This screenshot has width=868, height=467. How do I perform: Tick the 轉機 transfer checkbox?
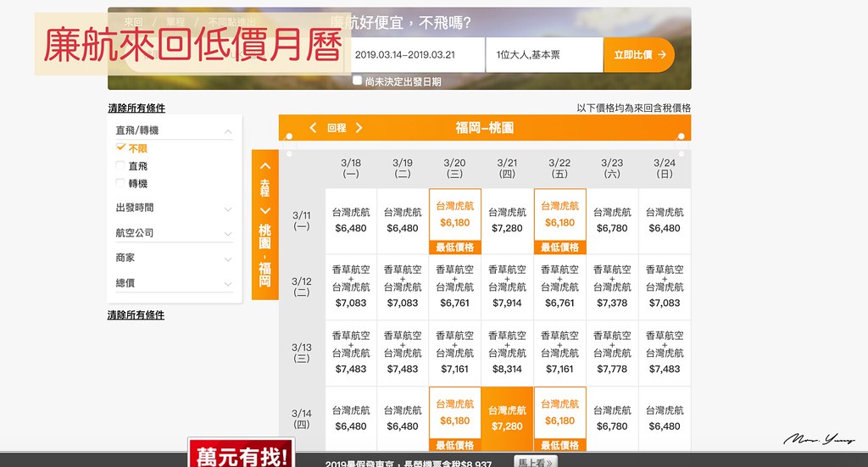point(121,183)
